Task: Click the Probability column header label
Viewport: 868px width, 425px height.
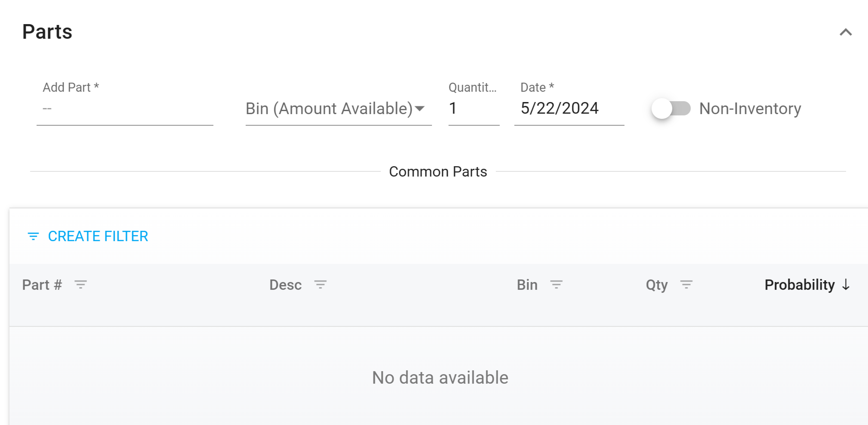Action: click(799, 285)
